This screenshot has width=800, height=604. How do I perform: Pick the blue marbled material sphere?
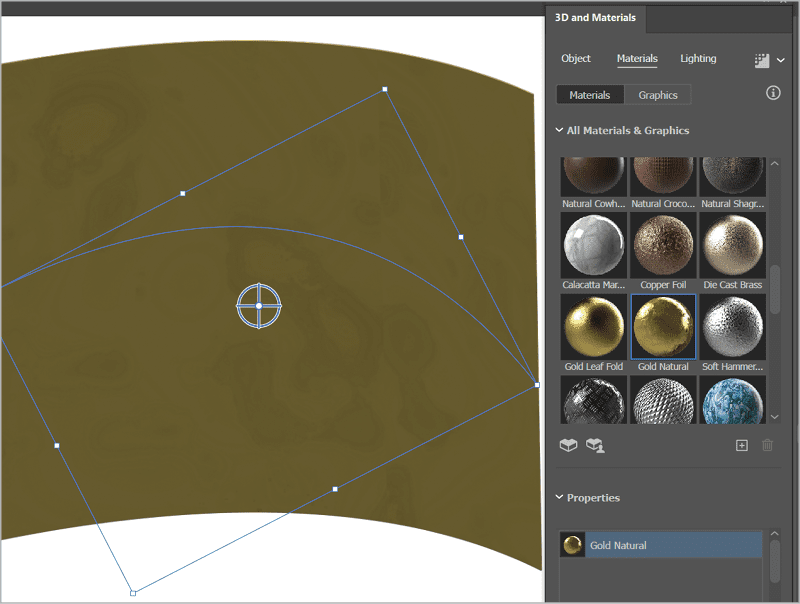click(733, 400)
